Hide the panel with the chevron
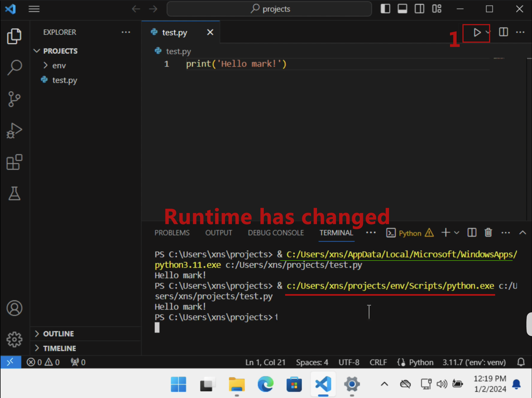Viewport: 532px width, 398px height. click(x=523, y=233)
